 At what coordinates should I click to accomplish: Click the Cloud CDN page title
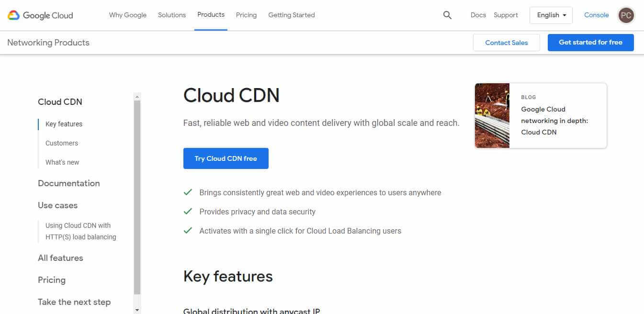(231, 95)
